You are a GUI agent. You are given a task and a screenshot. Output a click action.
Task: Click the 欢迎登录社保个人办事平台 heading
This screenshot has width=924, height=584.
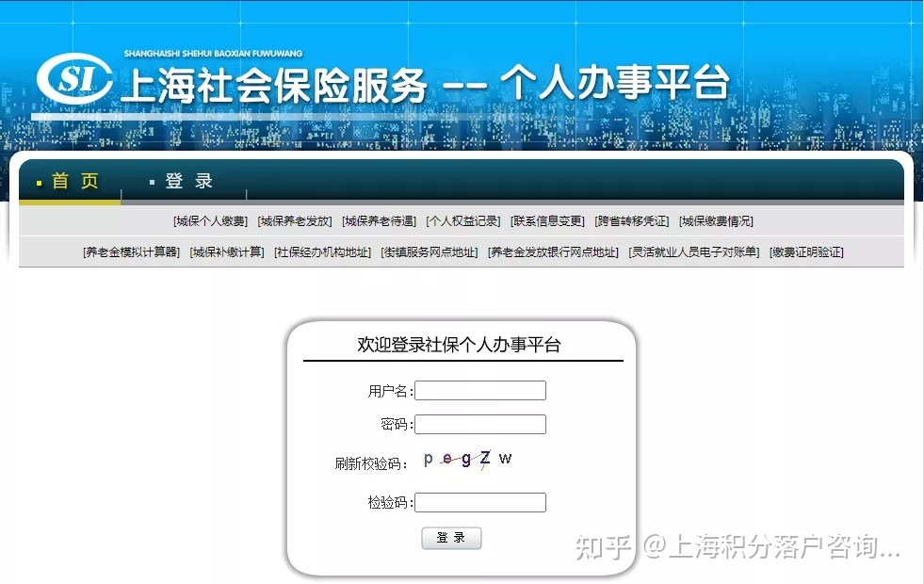point(459,345)
